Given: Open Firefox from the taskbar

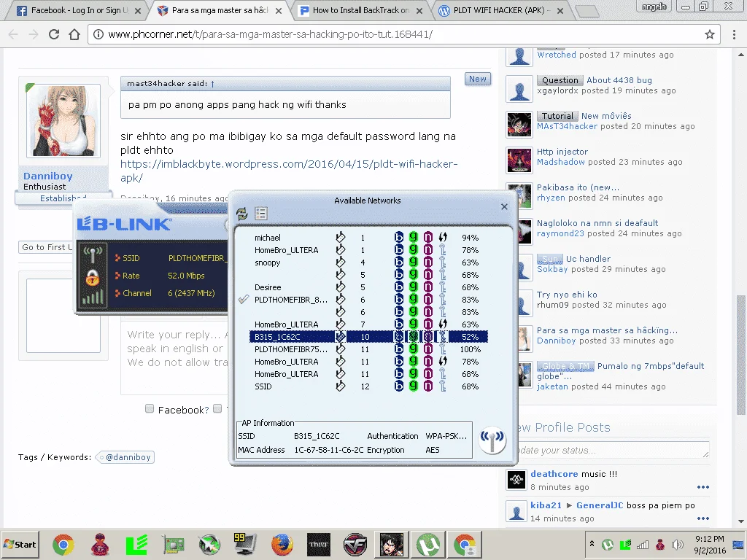Looking at the screenshot, I should 282,545.
